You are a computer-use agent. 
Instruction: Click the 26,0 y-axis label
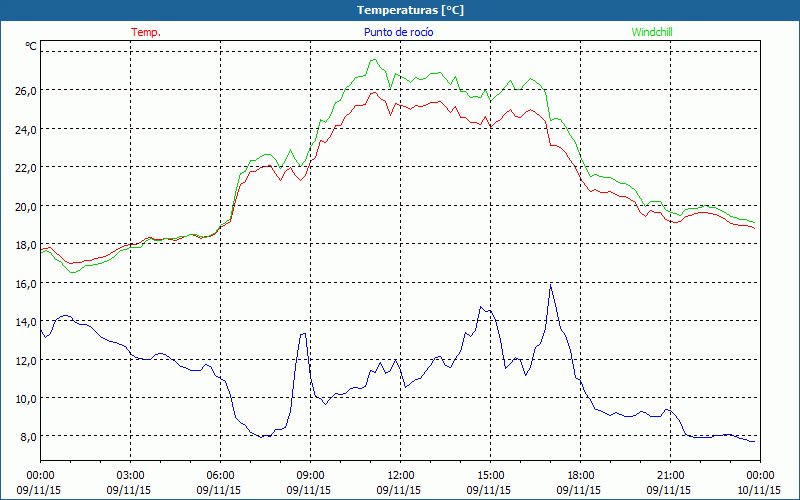tap(26, 90)
